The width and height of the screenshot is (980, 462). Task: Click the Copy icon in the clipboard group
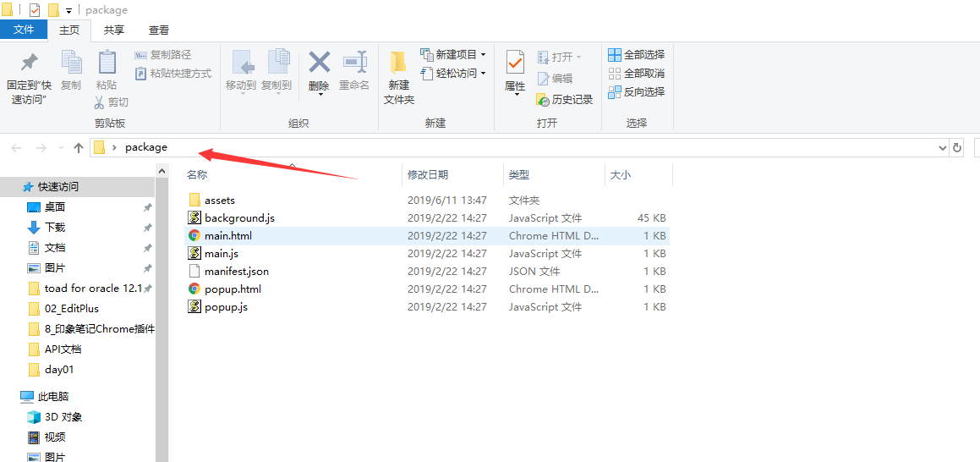(x=71, y=63)
